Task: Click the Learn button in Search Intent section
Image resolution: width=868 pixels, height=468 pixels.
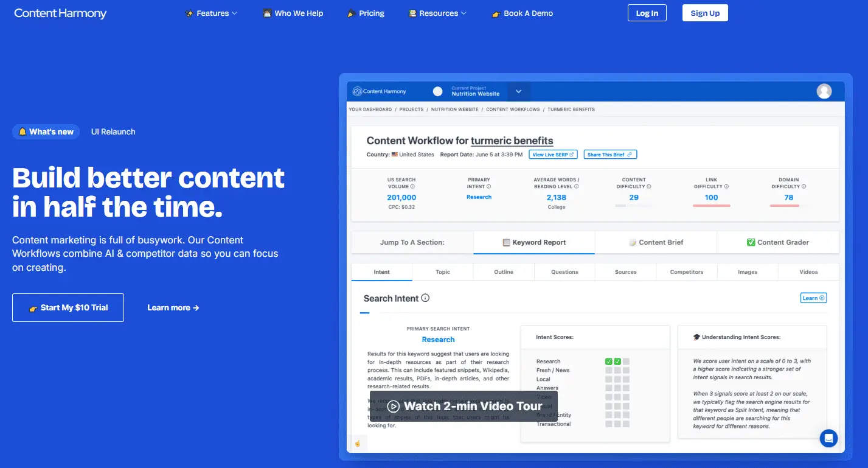Action: click(813, 298)
